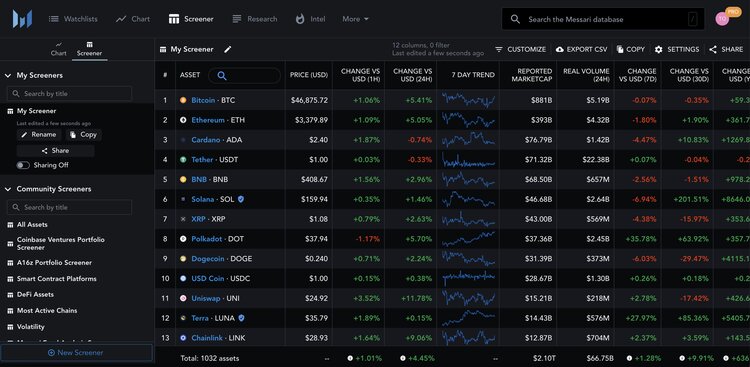Open Settings gear icon
The image size is (750, 367).
[659, 49]
